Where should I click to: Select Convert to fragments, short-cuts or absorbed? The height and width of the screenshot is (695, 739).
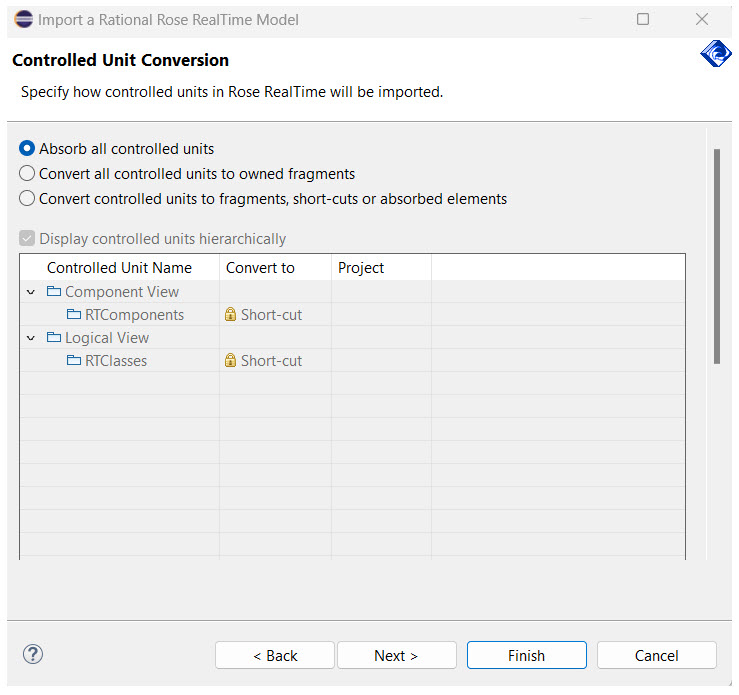coord(28,199)
